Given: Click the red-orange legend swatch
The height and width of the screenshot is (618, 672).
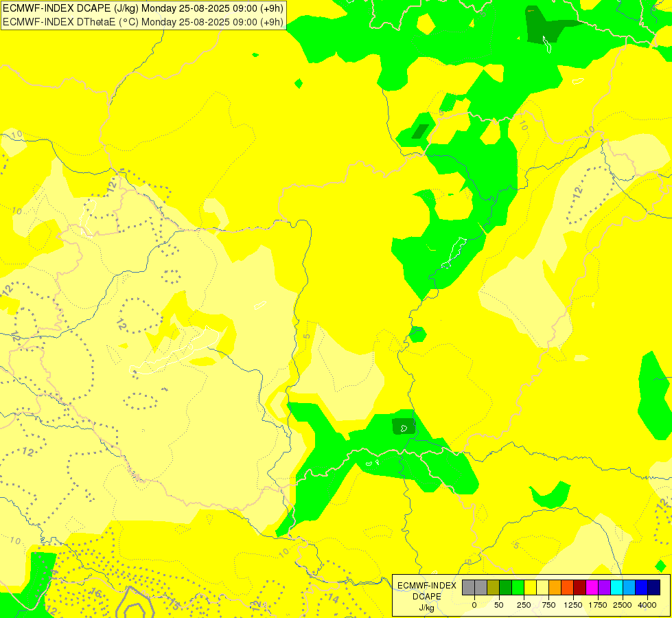Looking at the screenshot, I should [568, 588].
